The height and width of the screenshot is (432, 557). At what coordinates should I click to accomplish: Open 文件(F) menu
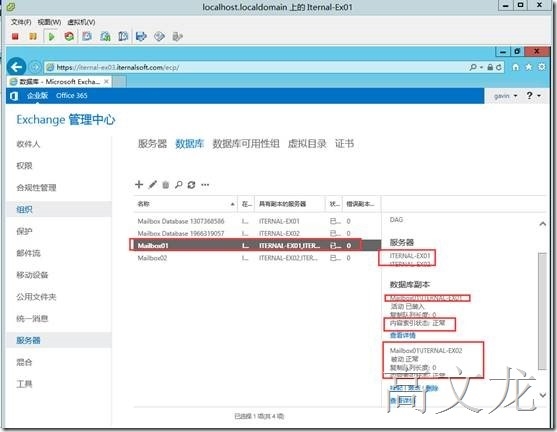(21, 22)
